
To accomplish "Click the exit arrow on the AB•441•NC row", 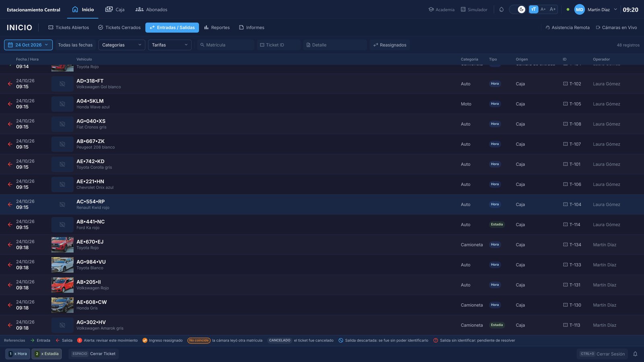I will pyautogui.click(x=10, y=224).
